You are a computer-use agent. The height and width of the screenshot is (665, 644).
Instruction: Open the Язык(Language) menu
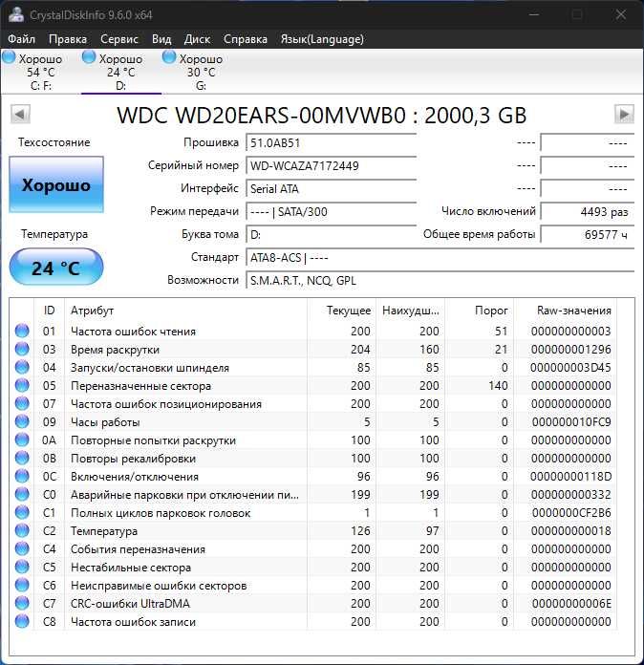point(322,39)
